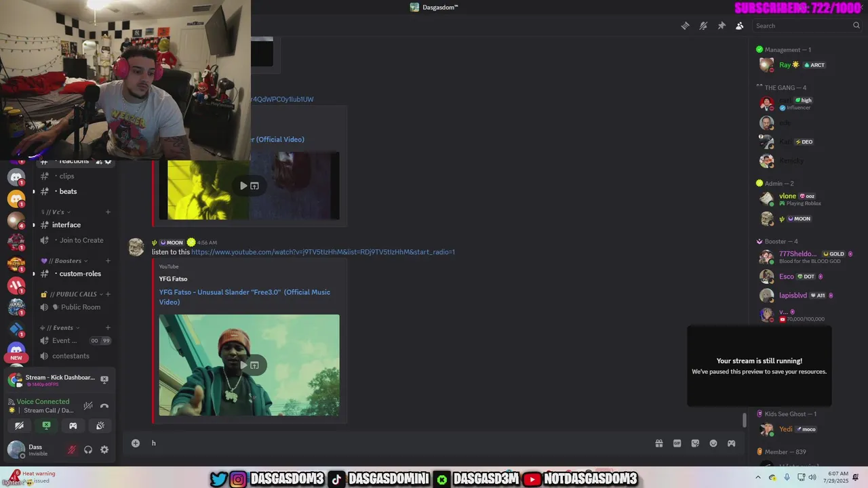Viewport: 868px width, 488px height.
Task: Click the chat scrollbar thumb
Action: coord(744,420)
